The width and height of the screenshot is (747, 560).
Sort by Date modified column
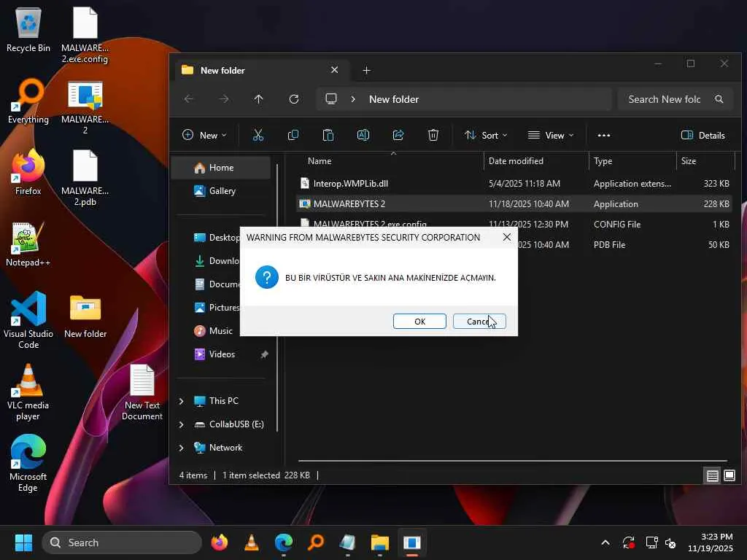[536, 161]
